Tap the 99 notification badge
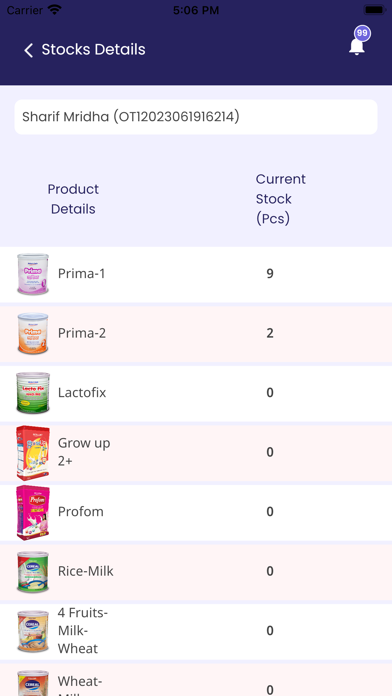Viewport: 392px width, 696px height. coord(362,33)
